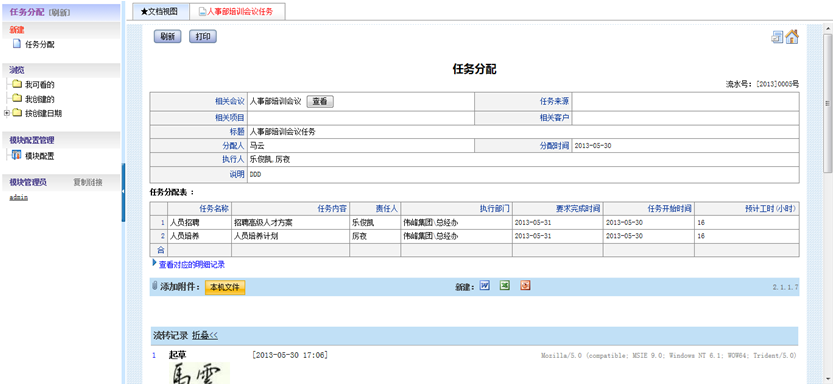Click the 本机文件 upload button
Viewport: 834px width, 385px height.
(225, 288)
